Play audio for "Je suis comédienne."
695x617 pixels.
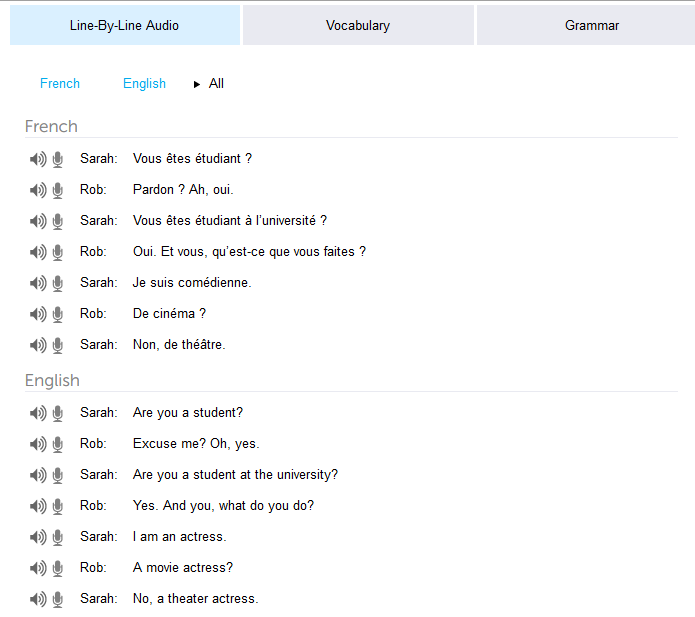click(38, 283)
